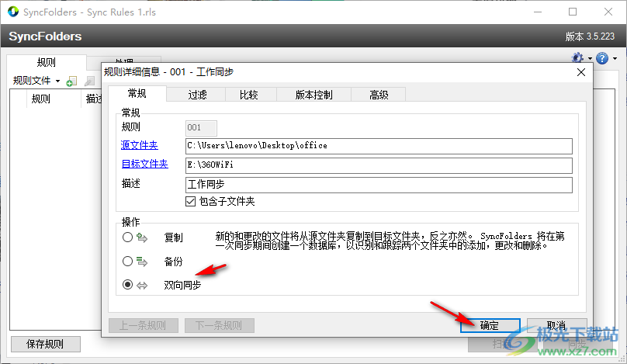Switch to the 版本控制 tab
Screen dimensions: 627x364
tap(314, 95)
